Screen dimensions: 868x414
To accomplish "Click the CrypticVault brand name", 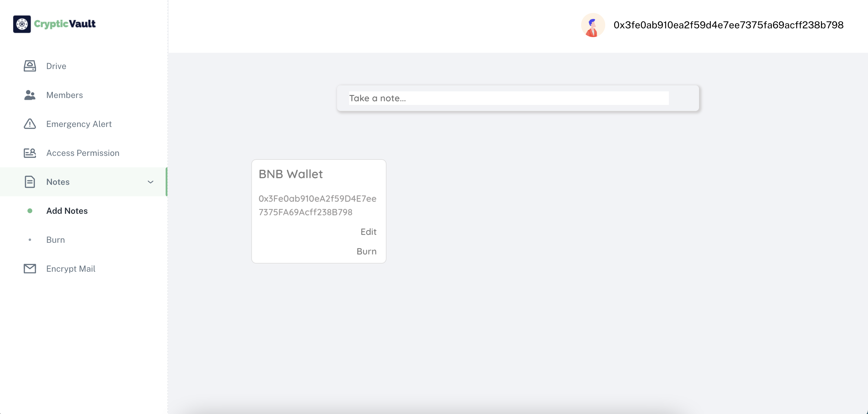I will pyautogui.click(x=65, y=24).
